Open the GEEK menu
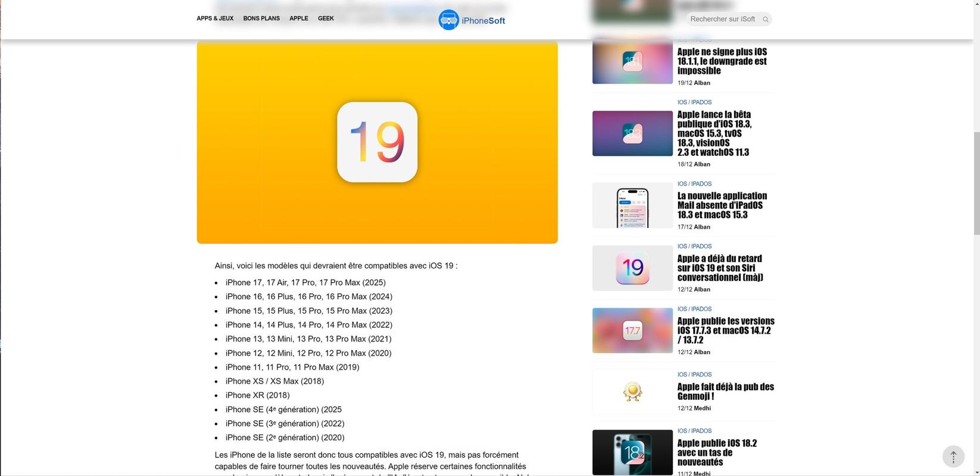Screen dimensions: 980x476 tap(326, 18)
